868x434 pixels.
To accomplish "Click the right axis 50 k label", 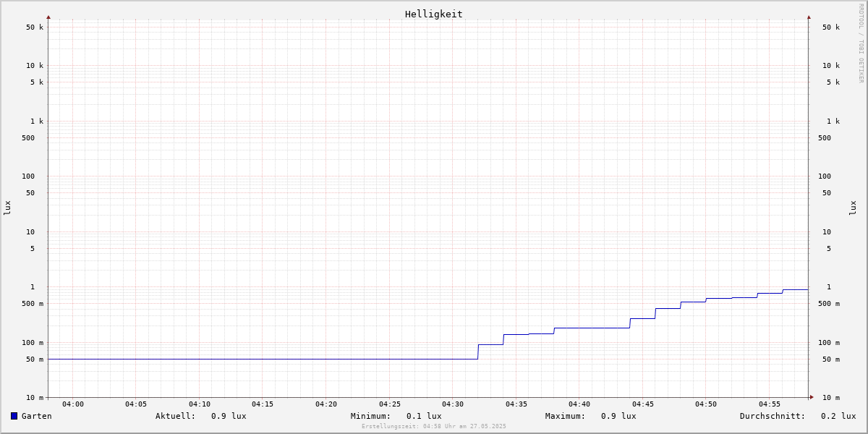I will pos(831,27).
